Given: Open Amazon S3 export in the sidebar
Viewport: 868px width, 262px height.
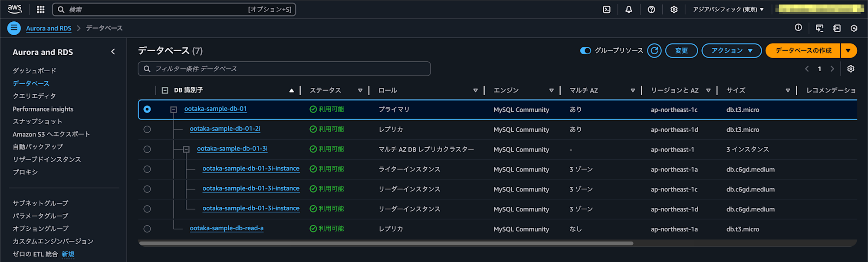Looking at the screenshot, I should tap(51, 134).
